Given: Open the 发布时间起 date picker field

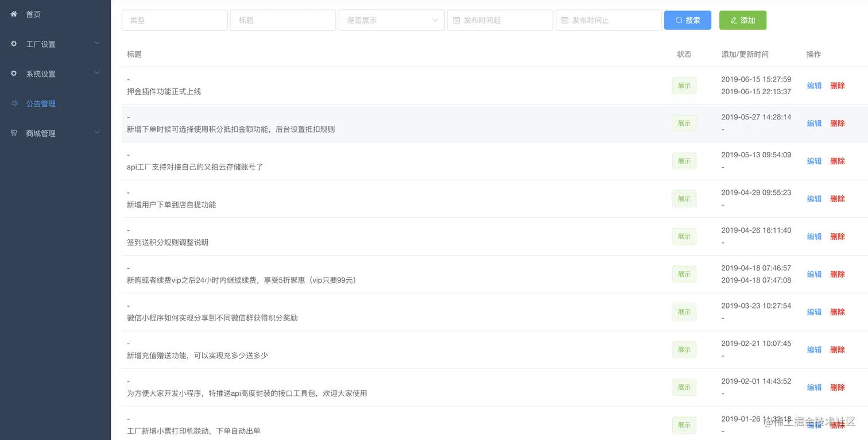Looking at the screenshot, I should tap(500, 20).
